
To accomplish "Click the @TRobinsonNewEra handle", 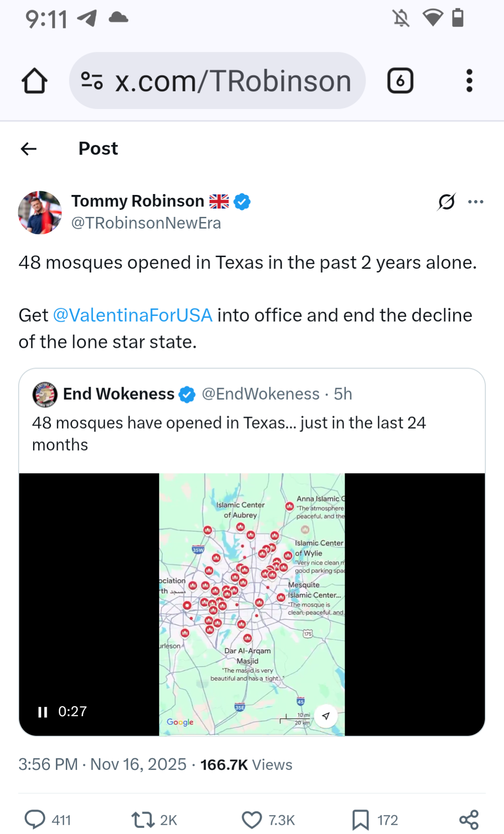I will click(146, 223).
